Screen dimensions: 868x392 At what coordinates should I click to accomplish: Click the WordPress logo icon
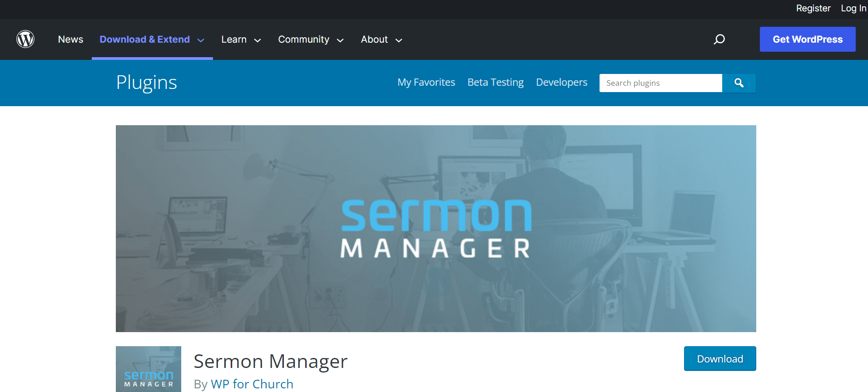25,39
